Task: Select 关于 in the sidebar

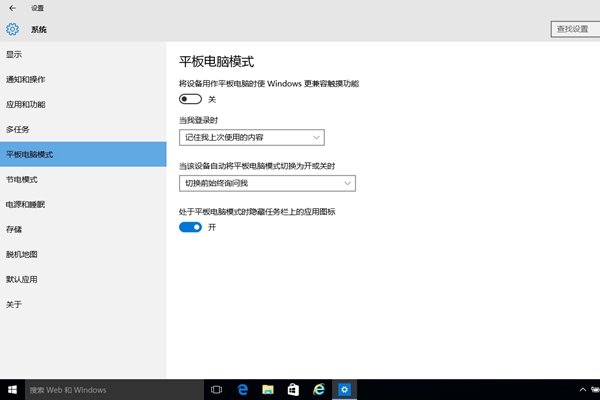Action: point(83,304)
